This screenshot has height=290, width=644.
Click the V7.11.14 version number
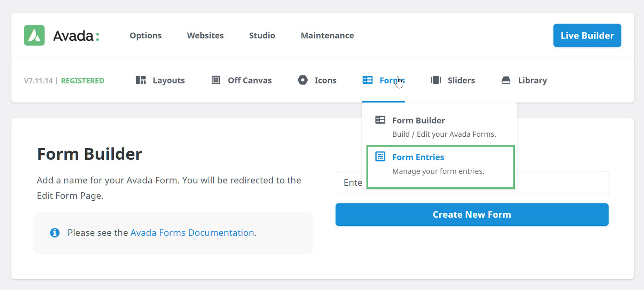(38, 81)
